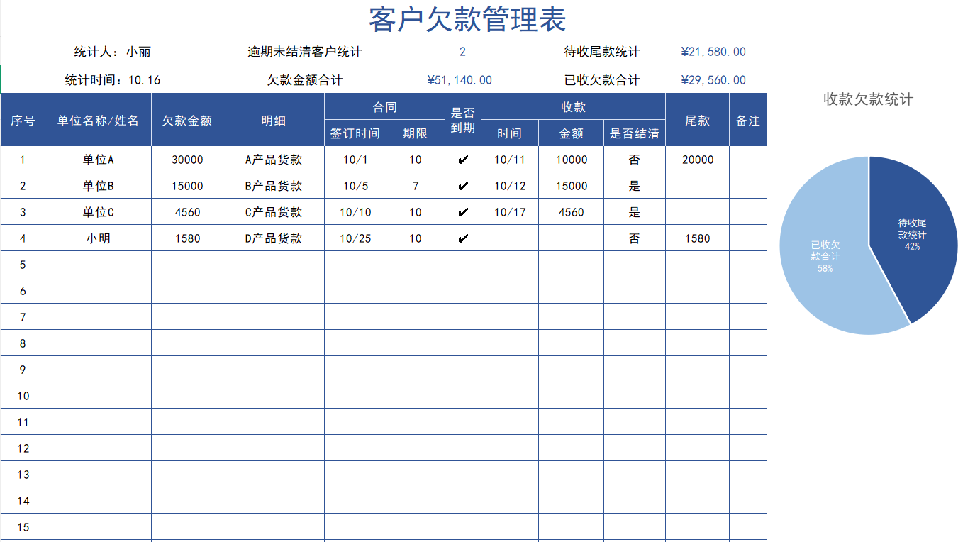The height and width of the screenshot is (542, 980).
Task: Click the 序号 column header
Action: (x=23, y=120)
